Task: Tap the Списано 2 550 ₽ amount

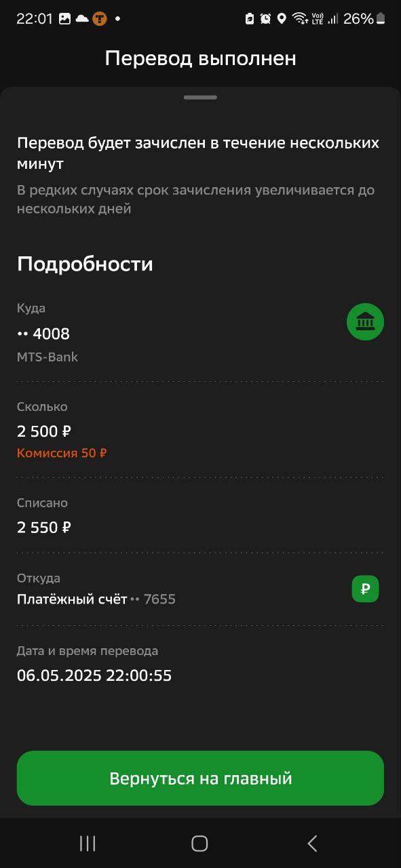Action: coord(44,527)
